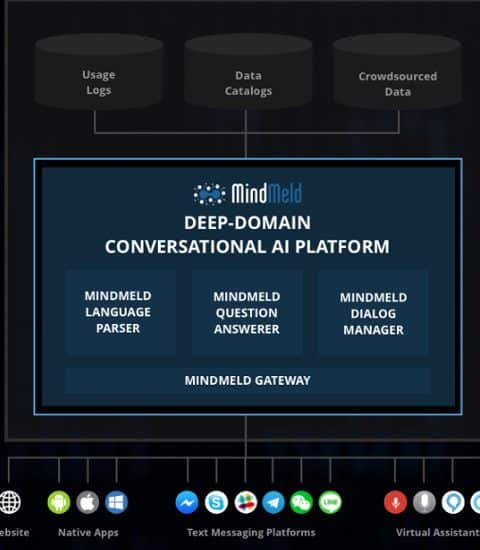
Task: Select the Usage Logs database cylinder
Action: [x=99, y=71]
